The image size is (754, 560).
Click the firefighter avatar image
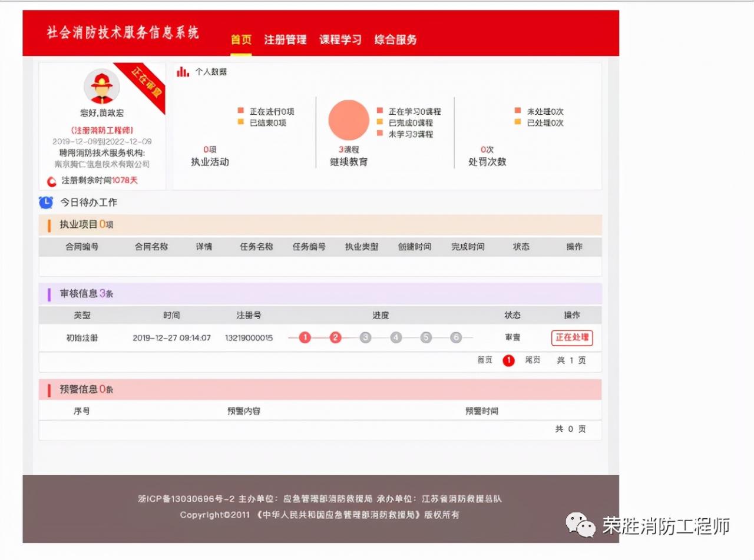coord(102,87)
